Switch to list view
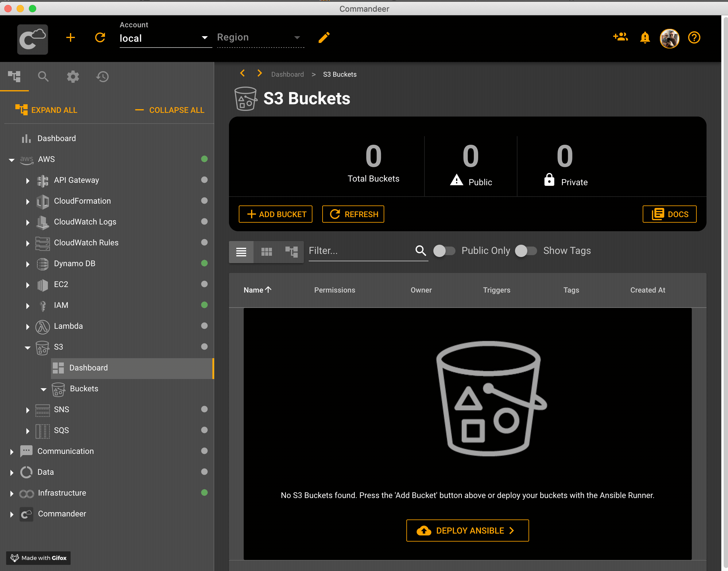Screen dimensions: 728x571 point(241,252)
